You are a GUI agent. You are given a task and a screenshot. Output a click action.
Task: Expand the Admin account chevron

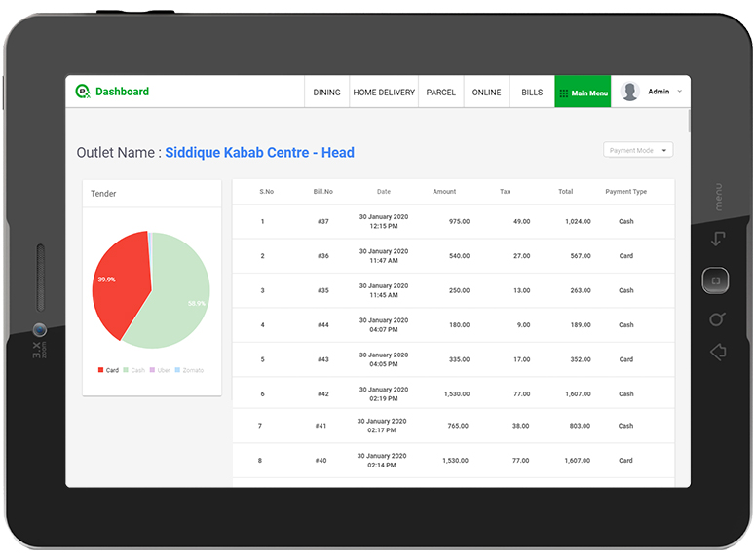click(x=679, y=92)
